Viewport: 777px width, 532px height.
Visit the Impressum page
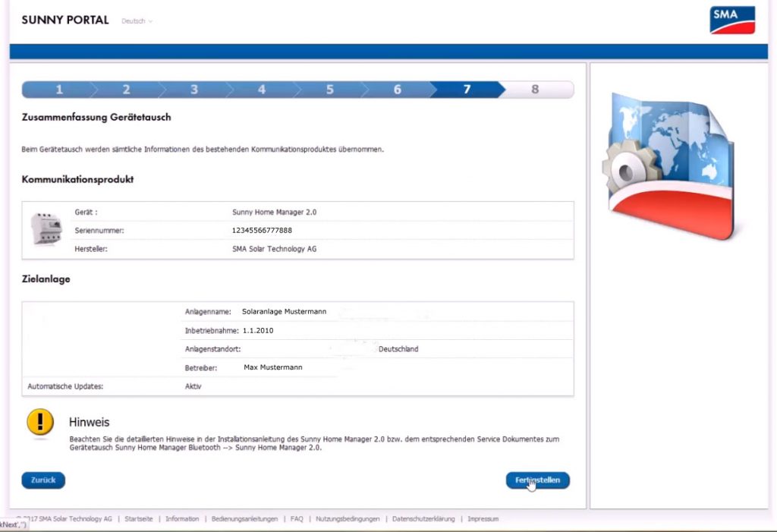(483, 518)
